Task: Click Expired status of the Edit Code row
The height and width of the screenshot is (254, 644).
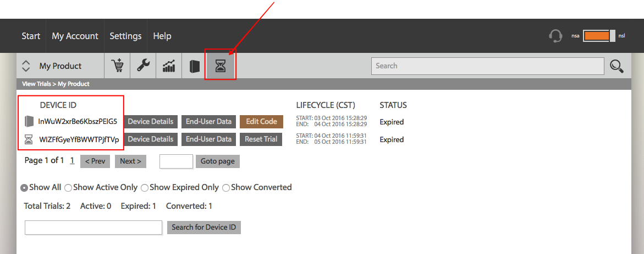Action: point(392,122)
